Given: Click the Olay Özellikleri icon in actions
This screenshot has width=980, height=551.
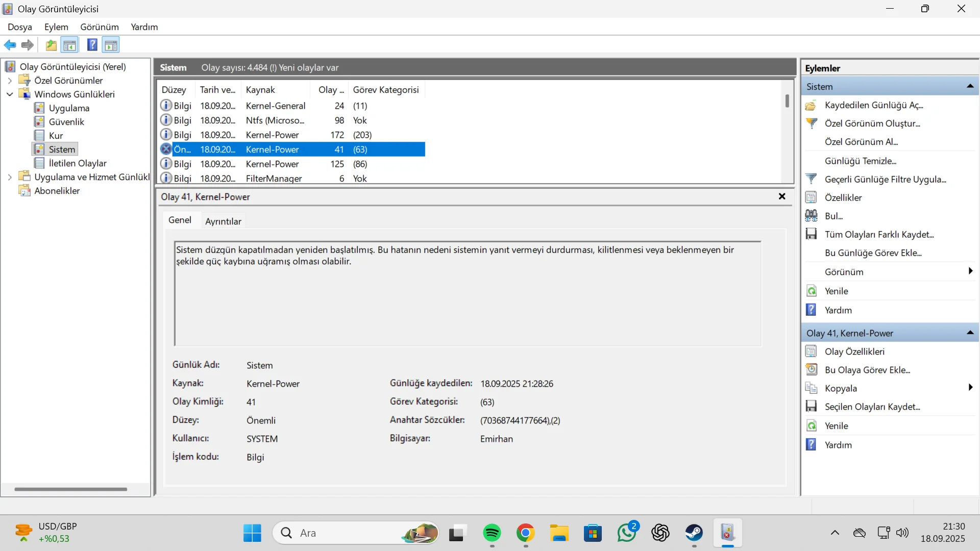Looking at the screenshot, I should [811, 352].
